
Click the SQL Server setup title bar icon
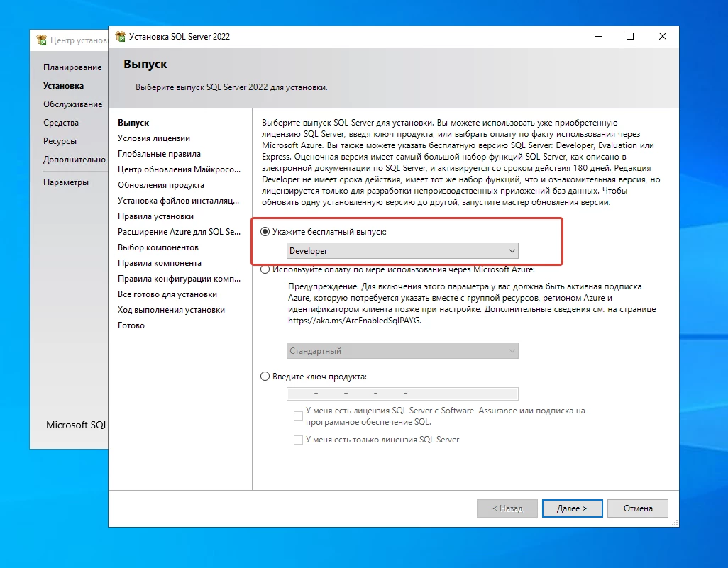tap(121, 37)
